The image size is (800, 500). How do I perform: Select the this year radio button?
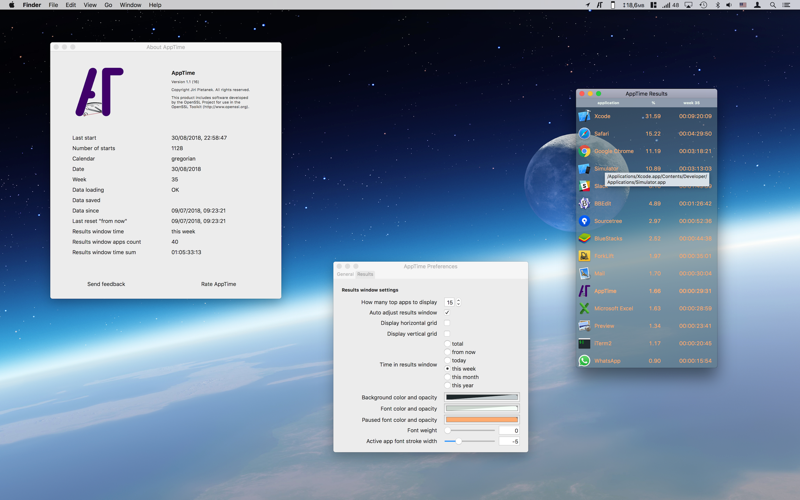coord(447,385)
